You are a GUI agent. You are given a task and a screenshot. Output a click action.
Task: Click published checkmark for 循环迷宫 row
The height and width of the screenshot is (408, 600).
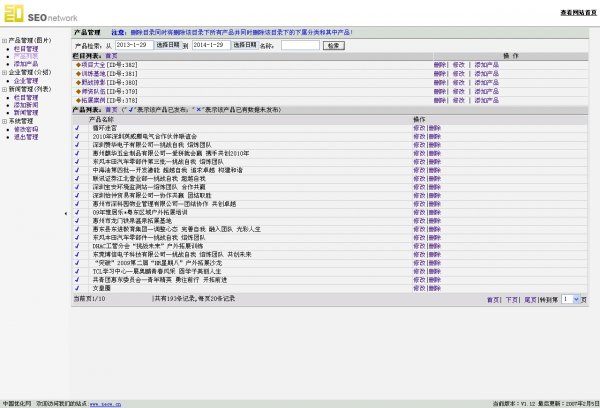77,128
